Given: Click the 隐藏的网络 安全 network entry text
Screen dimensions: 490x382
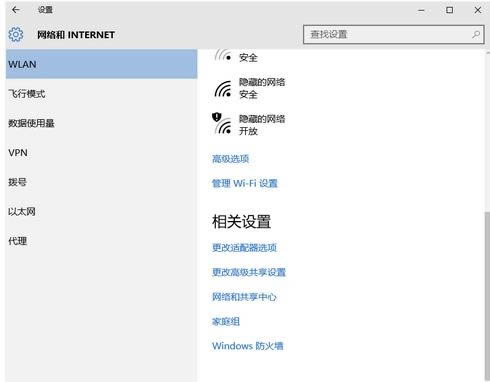Looking at the screenshot, I should coord(262,88).
